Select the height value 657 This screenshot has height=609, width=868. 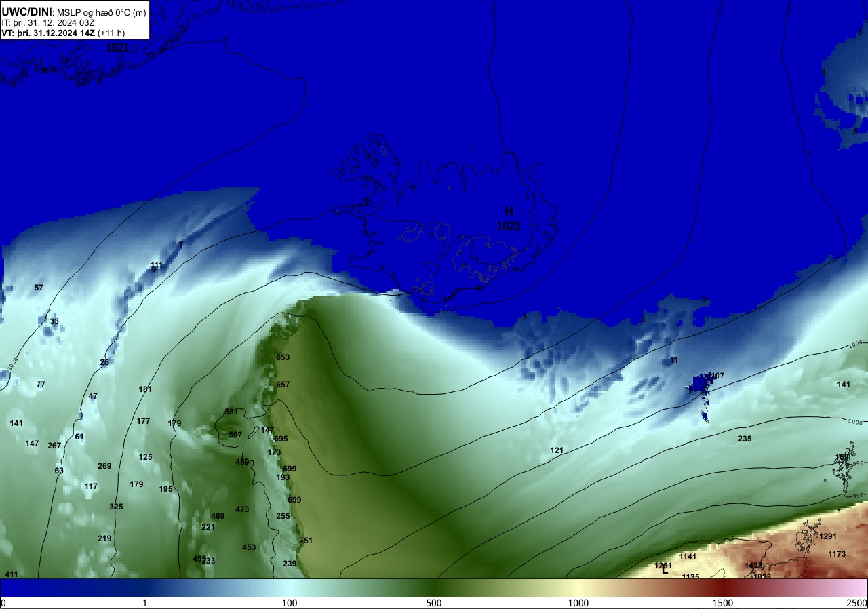coord(283,385)
